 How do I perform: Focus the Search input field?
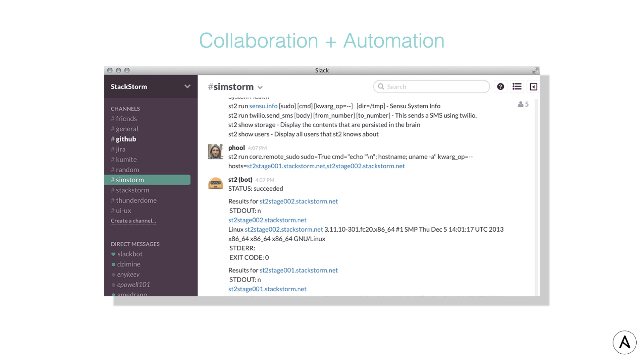point(431,86)
